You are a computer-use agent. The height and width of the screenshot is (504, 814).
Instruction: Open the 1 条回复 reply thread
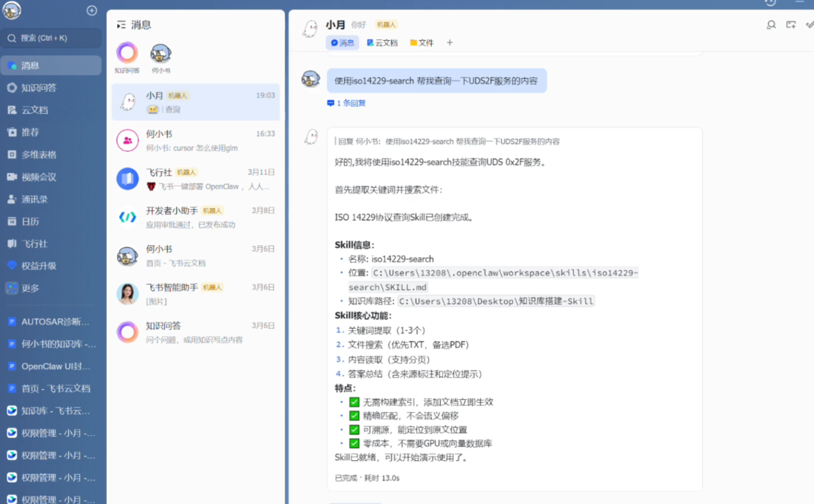tap(346, 103)
